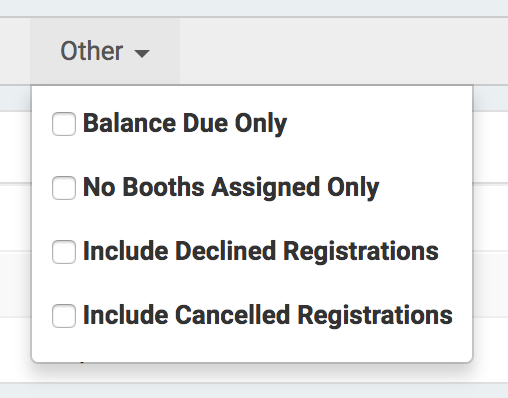The image size is (508, 398).
Task: Click blank space above Balance Due Only option
Action: click(252, 97)
